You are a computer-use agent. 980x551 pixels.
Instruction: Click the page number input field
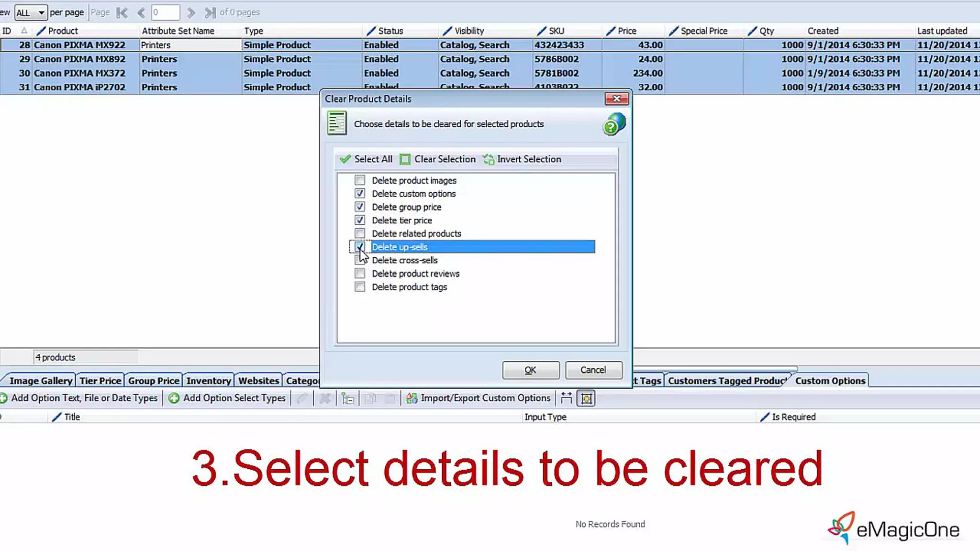[x=165, y=12]
